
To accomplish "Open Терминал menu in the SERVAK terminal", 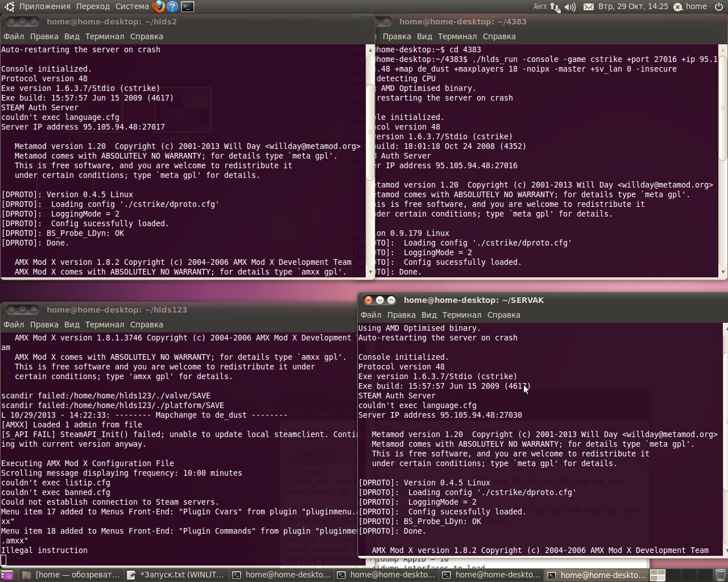I will 462,315.
